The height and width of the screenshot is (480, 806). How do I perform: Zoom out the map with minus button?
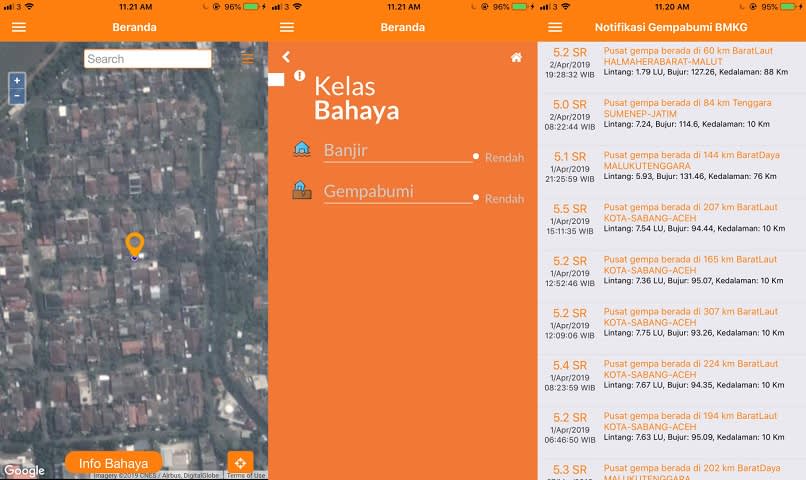point(17,96)
